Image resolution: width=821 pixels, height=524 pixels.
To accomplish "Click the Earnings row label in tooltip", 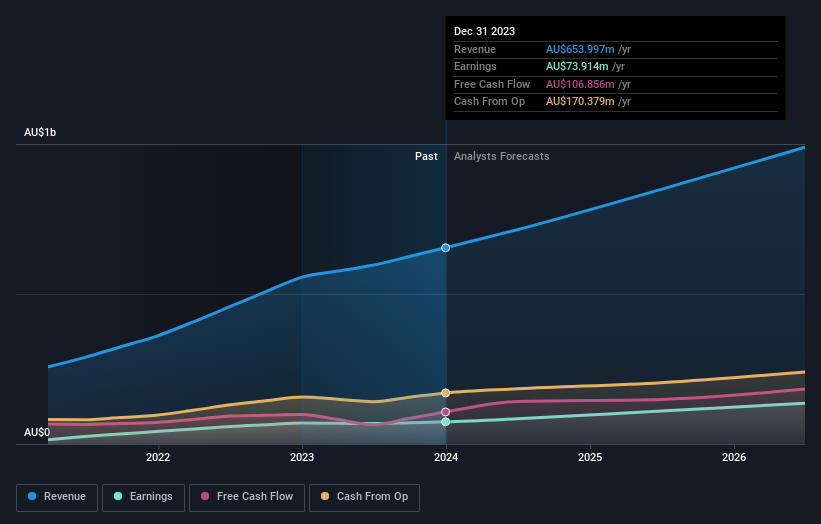I will click(475, 66).
